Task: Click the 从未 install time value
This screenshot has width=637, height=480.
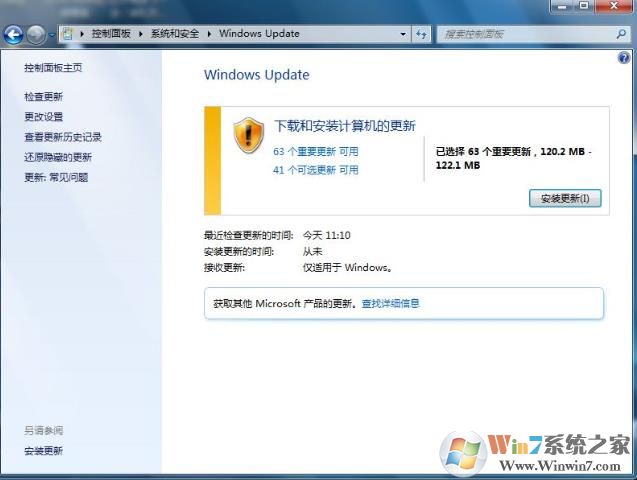Action: tap(312, 251)
